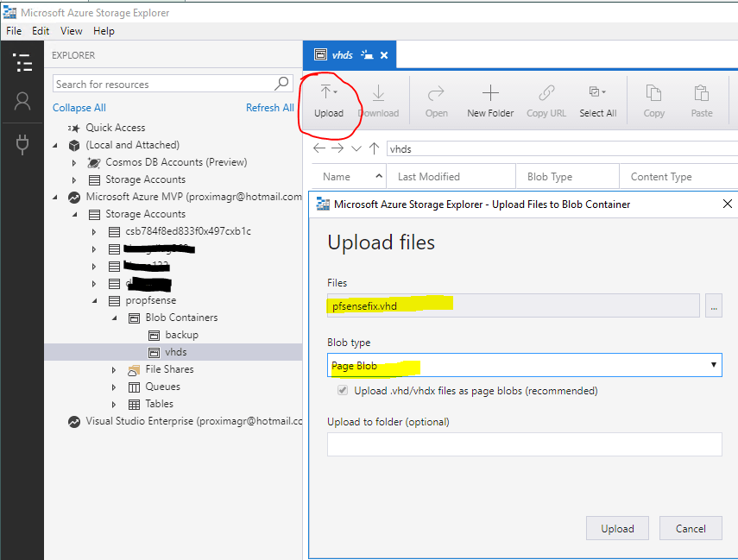
Task: Focus the Search for resources field
Action: (x=173, y=84)
